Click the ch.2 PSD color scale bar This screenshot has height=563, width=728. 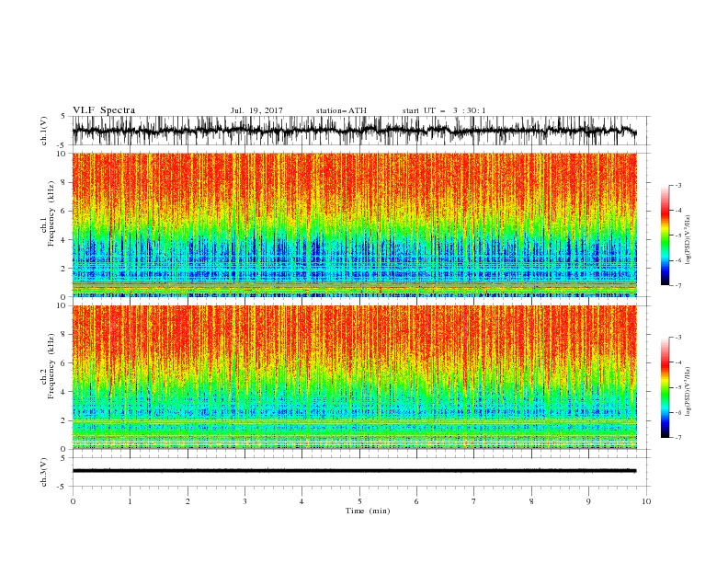(x=665, y=387)
